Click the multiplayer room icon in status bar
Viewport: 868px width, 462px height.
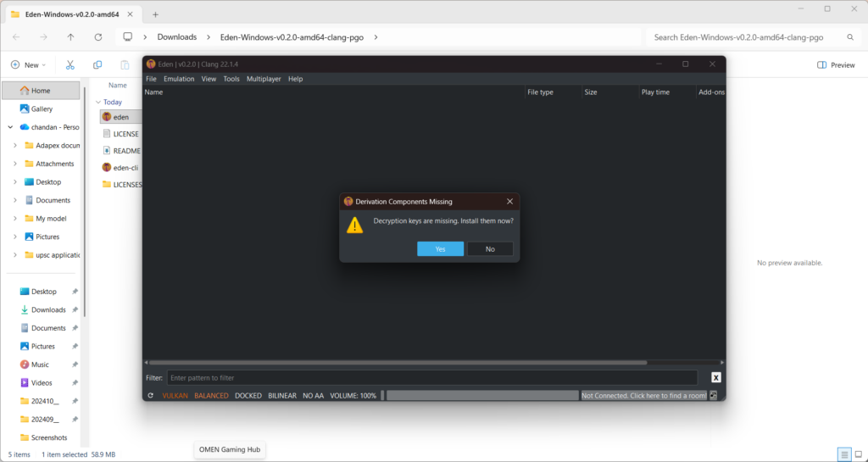tap(713, 396)
